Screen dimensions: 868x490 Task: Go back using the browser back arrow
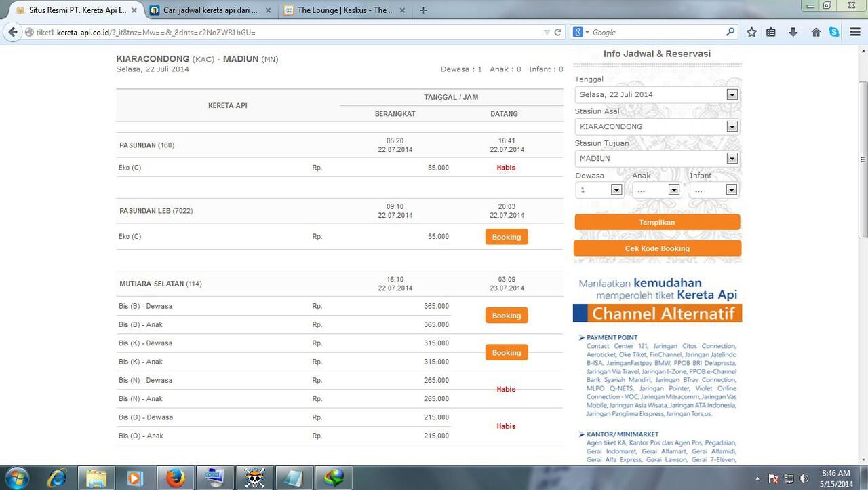coord(12,32)
